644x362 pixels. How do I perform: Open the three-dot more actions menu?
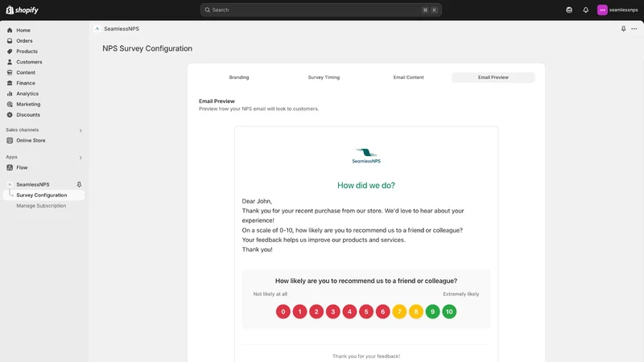click(634, 29)
